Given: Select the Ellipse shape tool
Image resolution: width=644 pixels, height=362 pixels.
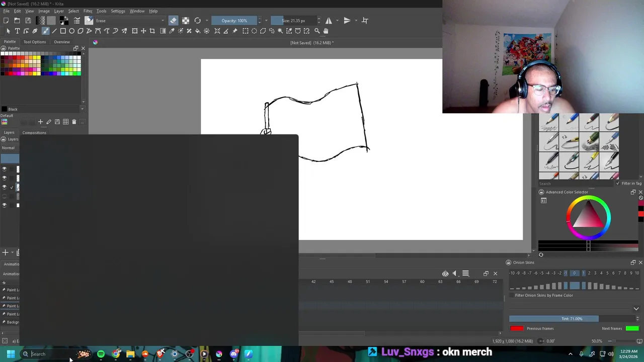Looking at the screenshot, I should (71, 31).
